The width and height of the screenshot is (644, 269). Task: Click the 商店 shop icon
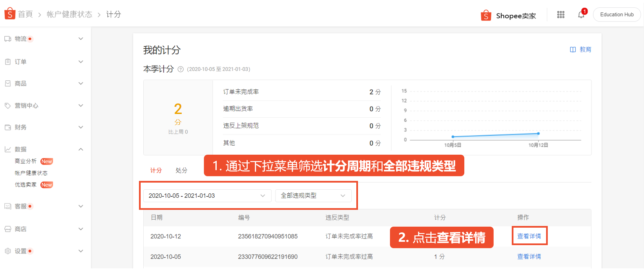(x=8, y=229)
